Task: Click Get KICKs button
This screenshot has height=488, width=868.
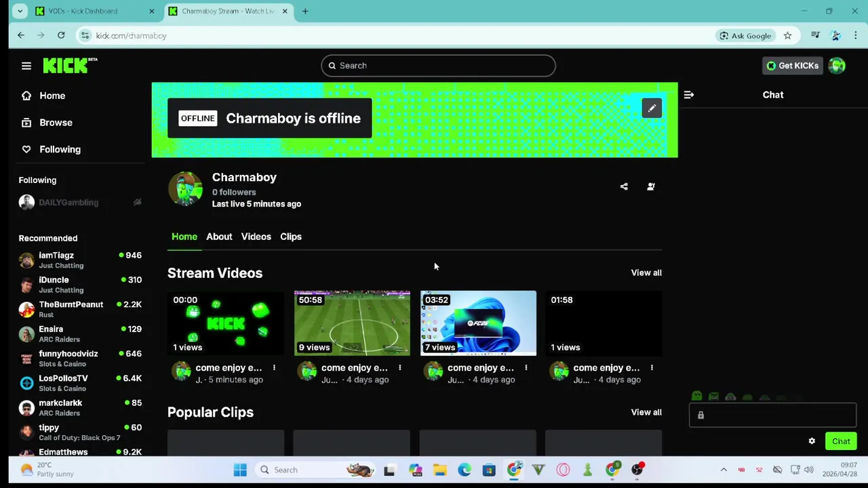Action: point(792,66)
